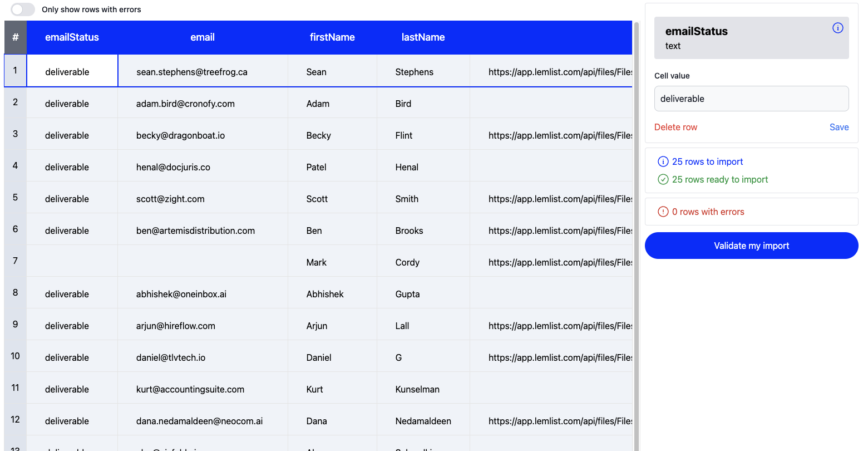Toggle 'Only show rows with errors' switch
The height and width of the screenshot is (451, 868).
[x=23, y=9]
